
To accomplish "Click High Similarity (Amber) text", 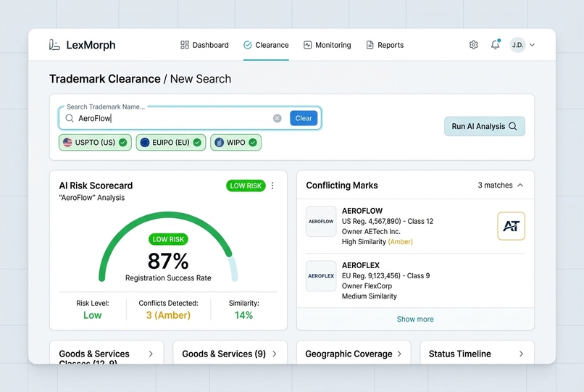I will click(x=377, y=242).
